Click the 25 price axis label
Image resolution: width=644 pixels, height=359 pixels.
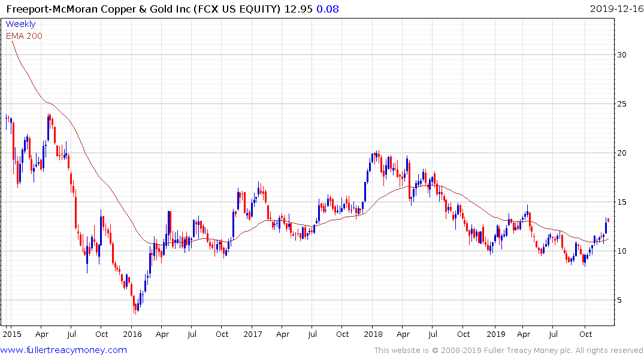tap(622, 104)
